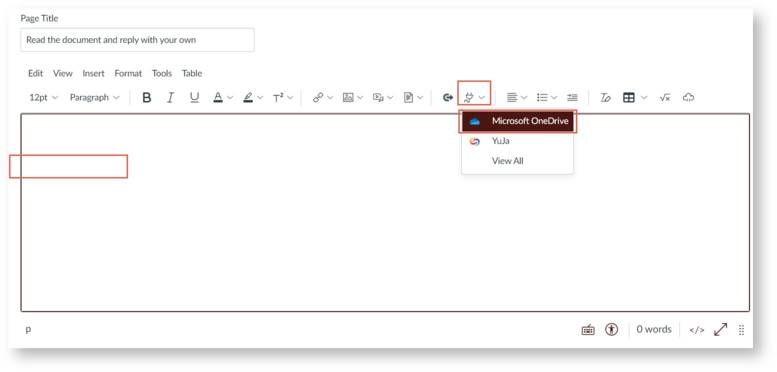Open the Paragraph style dropdown
Image resolution: width=777 pixels, height=372 pixels.
pos(95,98)
